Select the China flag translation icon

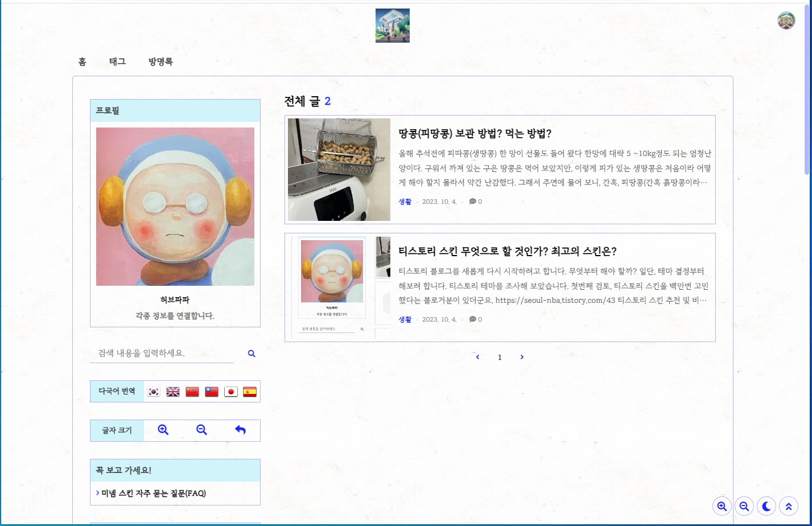click(x=192, y=392)
